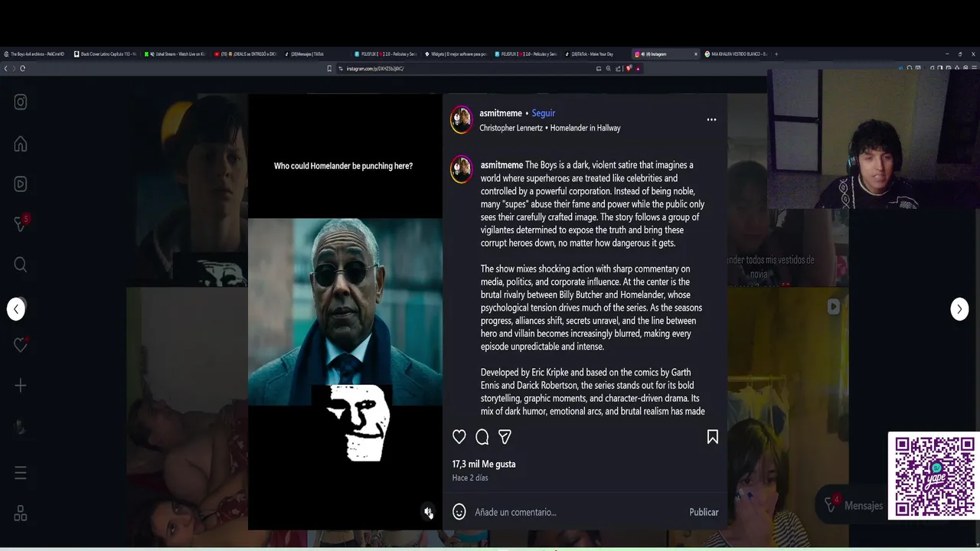Click the meme video of man in glasses
This screenshot has height=551, width=980.
pos(345,311)
